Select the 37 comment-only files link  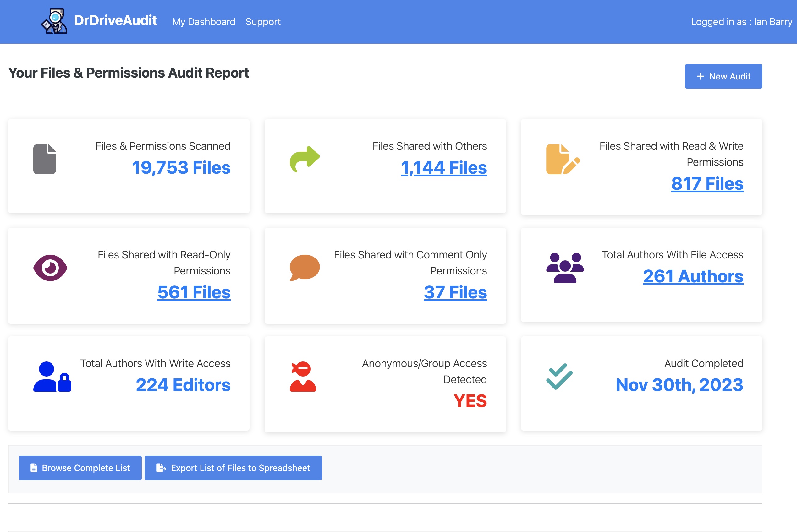click(x=455, y=293)
